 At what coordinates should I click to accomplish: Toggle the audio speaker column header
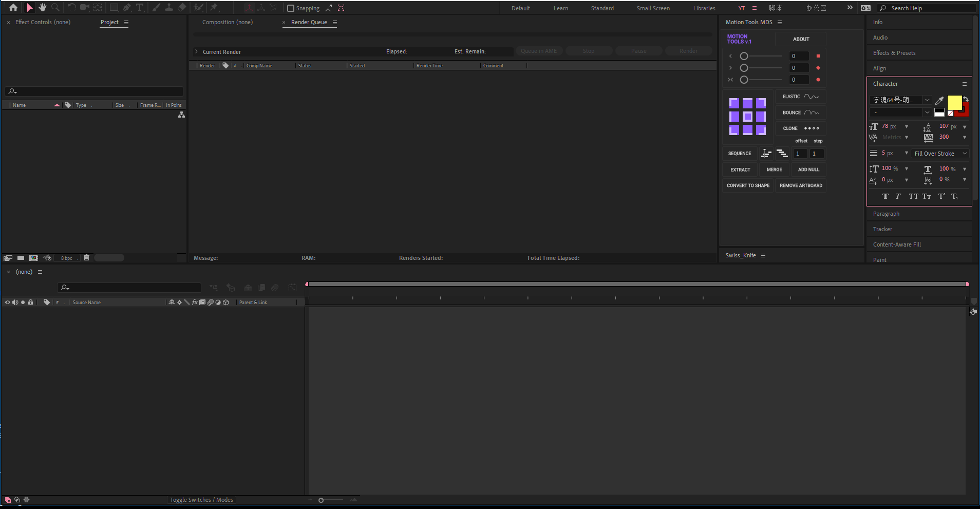point(15,303)
